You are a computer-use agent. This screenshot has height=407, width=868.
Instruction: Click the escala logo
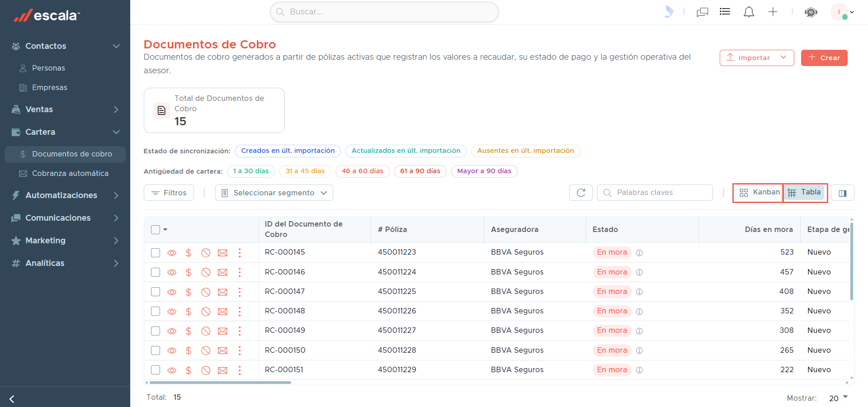tap(47, 15)
